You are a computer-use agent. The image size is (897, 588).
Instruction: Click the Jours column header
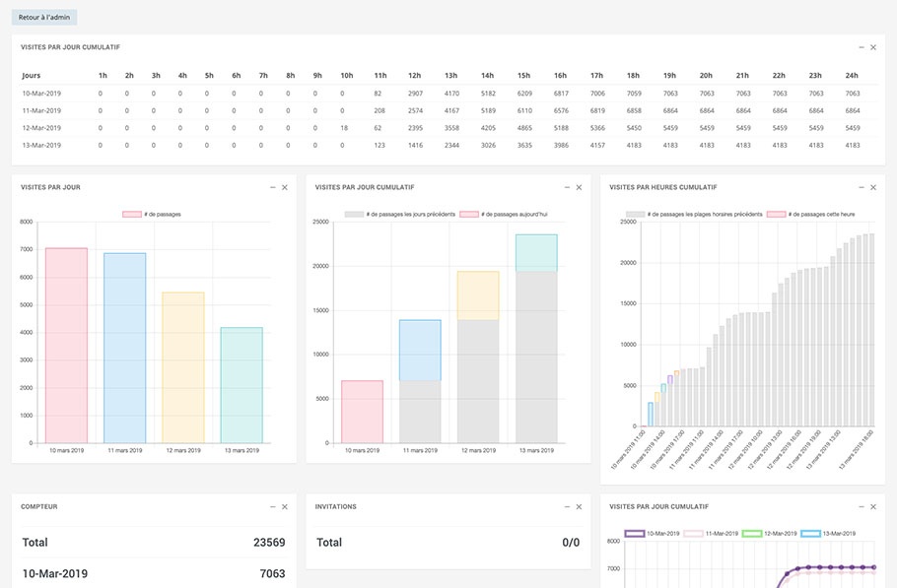pyautogui.click(x=32, y=75)
